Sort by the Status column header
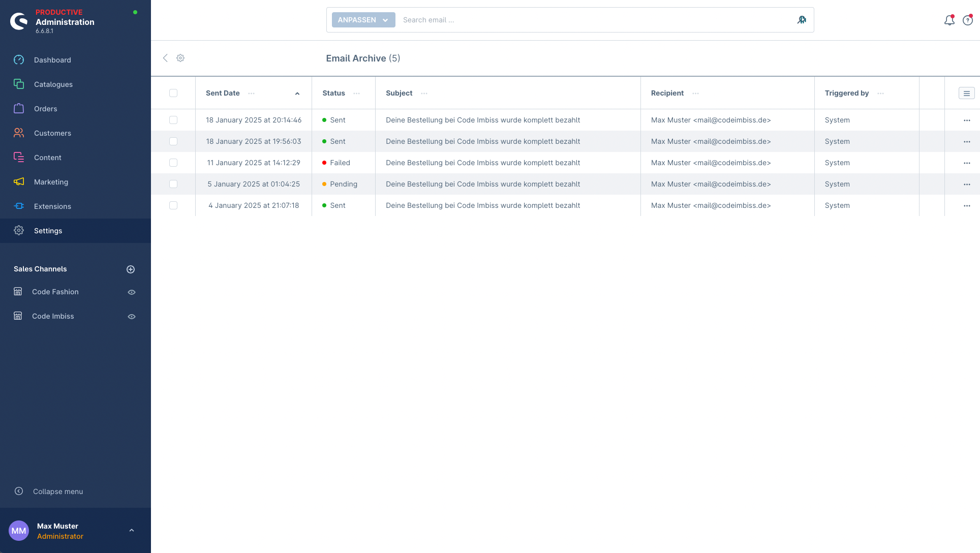980x553 pixels. pyautogui.click(x=333, y=93)
